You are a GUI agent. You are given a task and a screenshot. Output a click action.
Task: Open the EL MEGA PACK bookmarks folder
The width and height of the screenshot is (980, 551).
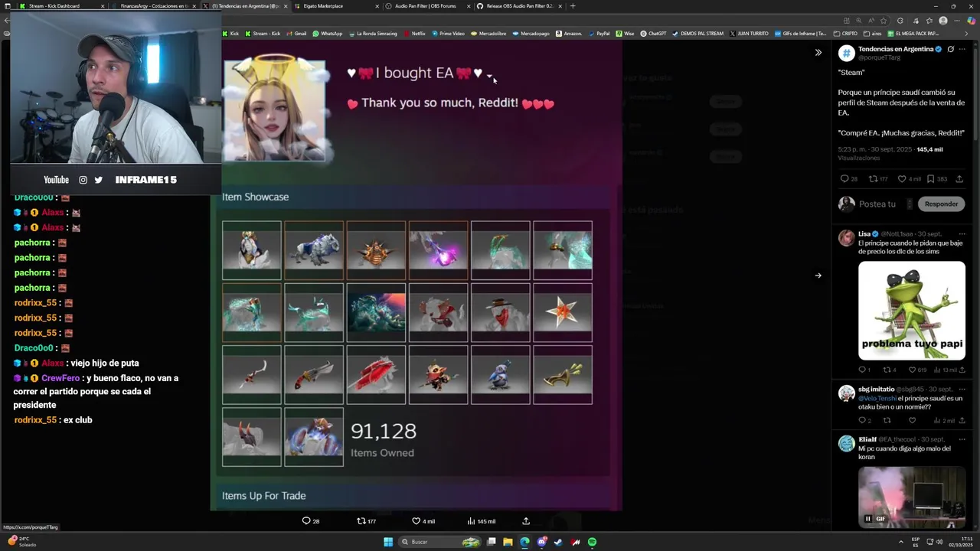pos(913,34)
